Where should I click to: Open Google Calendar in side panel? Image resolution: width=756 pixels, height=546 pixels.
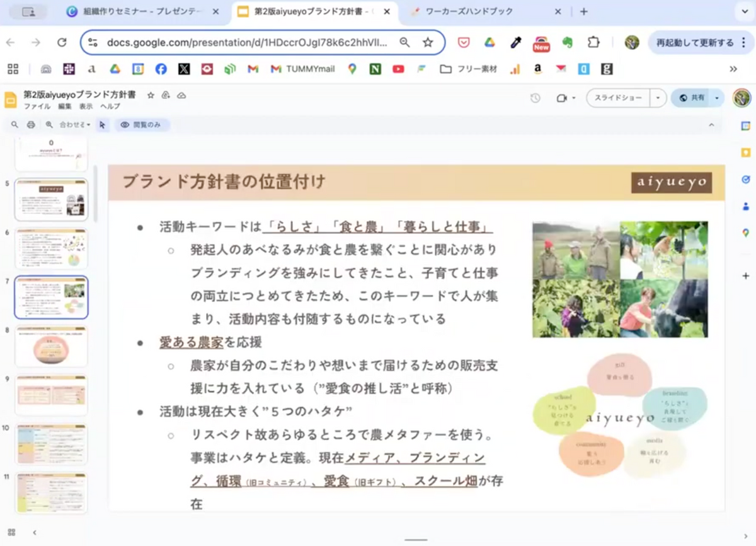[745, 126]
